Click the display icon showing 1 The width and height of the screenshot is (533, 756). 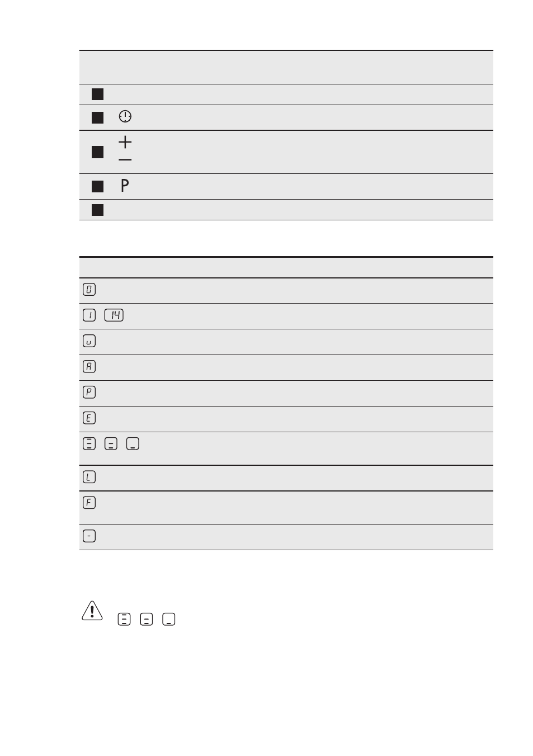click(x=89, y=315)
